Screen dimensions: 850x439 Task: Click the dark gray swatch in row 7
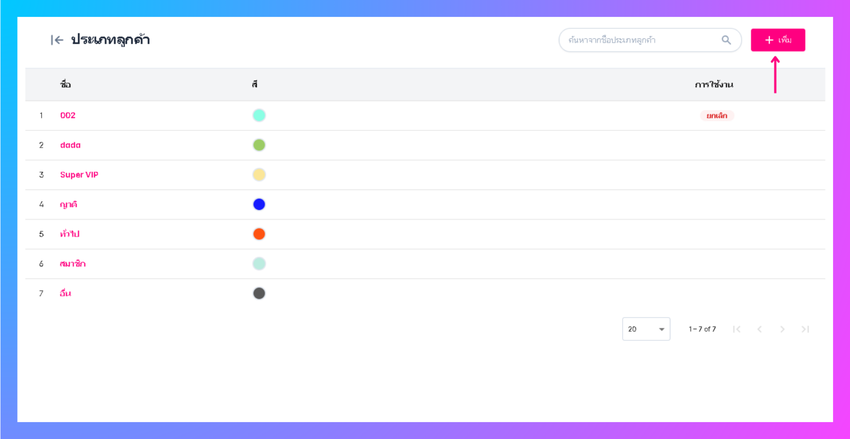click(259, 293)
